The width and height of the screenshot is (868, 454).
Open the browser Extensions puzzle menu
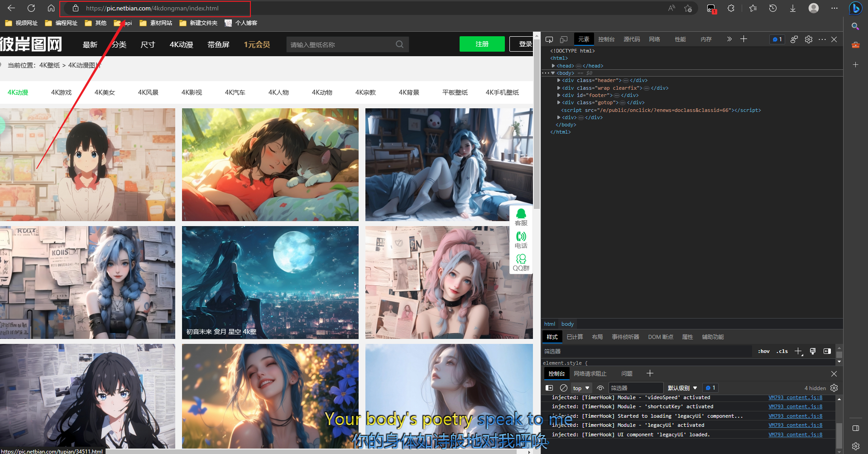(731, 8)
